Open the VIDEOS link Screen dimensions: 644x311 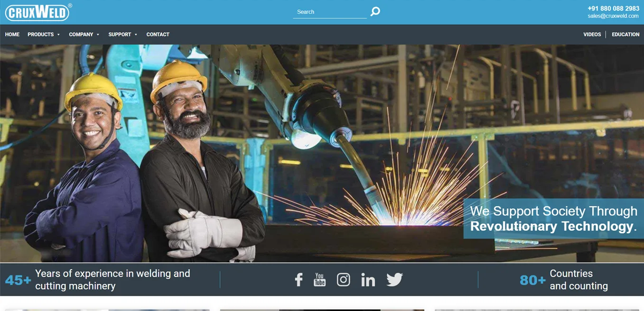pos(592,35)
